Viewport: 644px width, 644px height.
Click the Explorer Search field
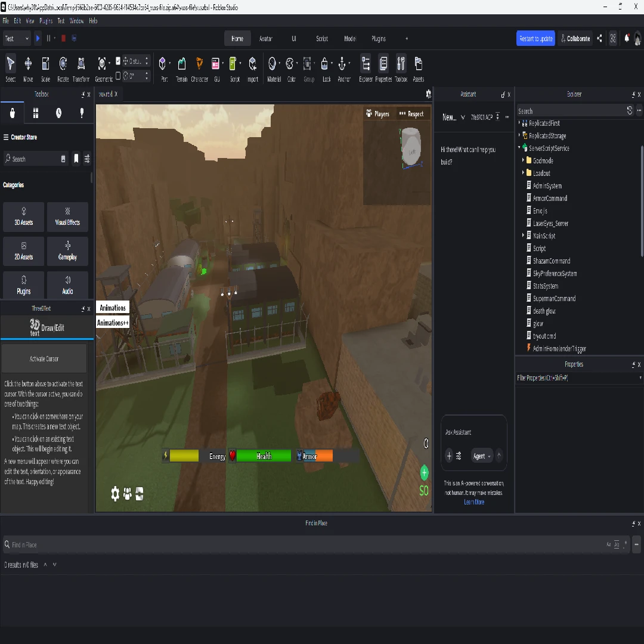[571, 111]
